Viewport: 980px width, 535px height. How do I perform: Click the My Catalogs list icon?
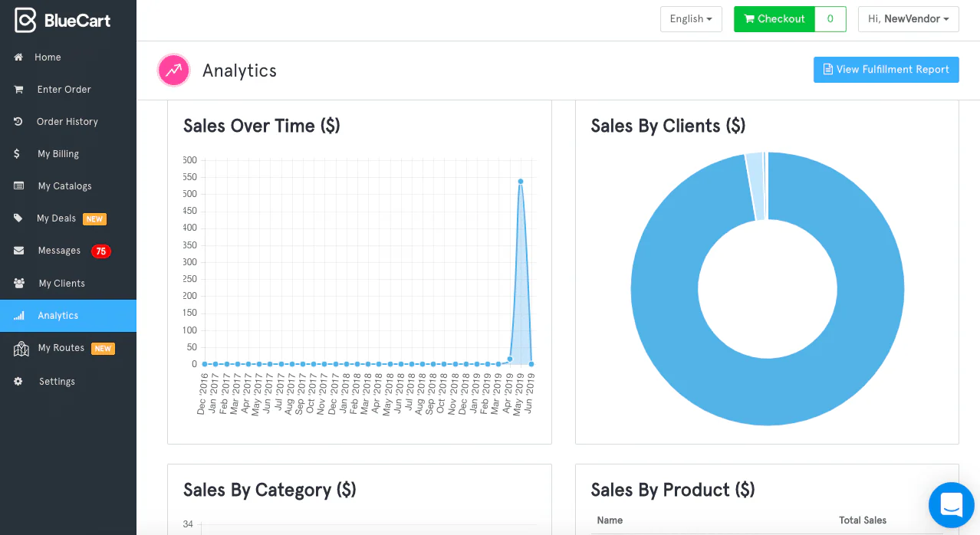(19, 186)
